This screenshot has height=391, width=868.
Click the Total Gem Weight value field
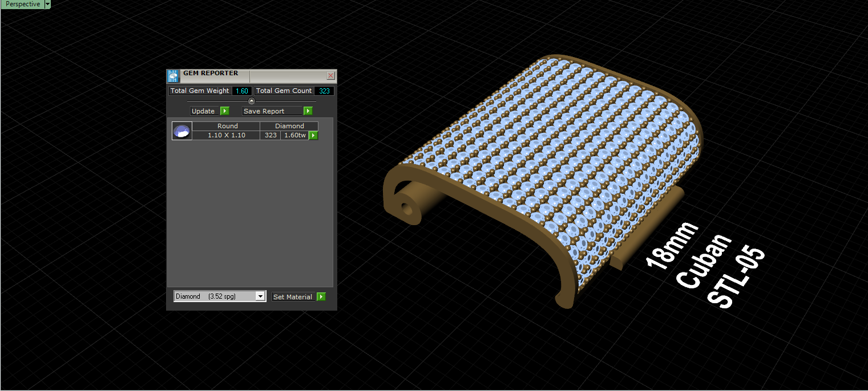click(x=241, y=91)
